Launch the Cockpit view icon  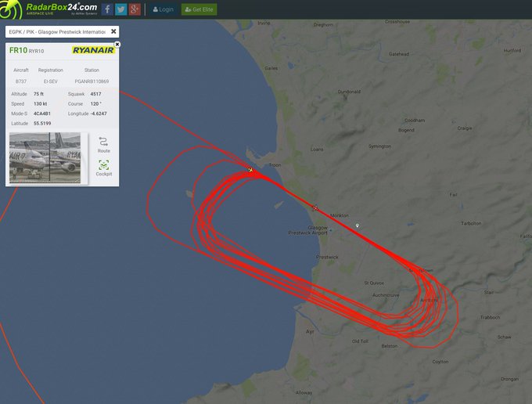click(104, 168)
